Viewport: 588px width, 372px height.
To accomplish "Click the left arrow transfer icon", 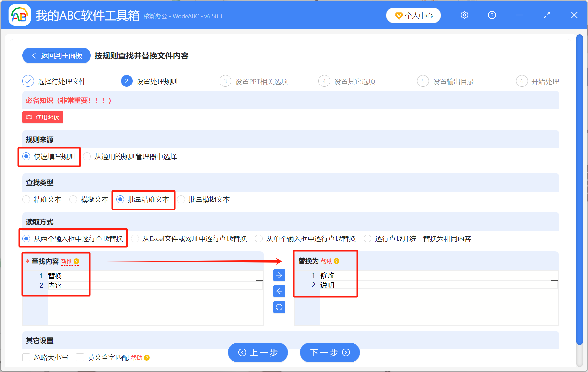I will (x=279, y=291).
